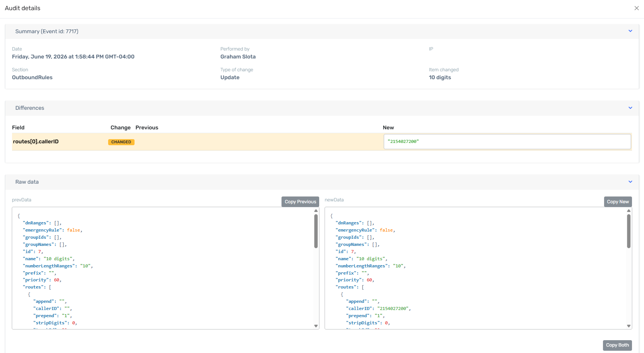Click the prevData vertical scrollbar thumb
644x353 pixels.
pyautogui.click(x=316, y=231)
